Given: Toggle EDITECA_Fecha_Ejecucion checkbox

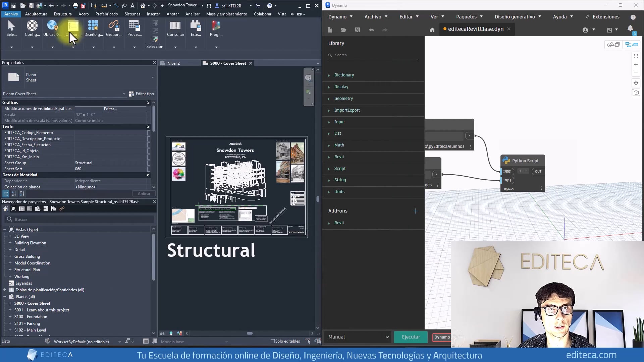Looking at the screenshot, I should (149, 145).
